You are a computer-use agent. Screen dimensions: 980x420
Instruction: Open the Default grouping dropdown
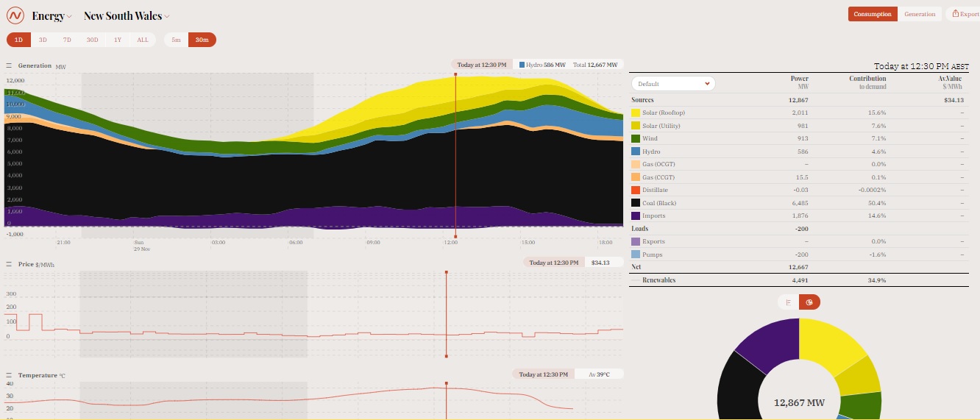click(673, 84)
